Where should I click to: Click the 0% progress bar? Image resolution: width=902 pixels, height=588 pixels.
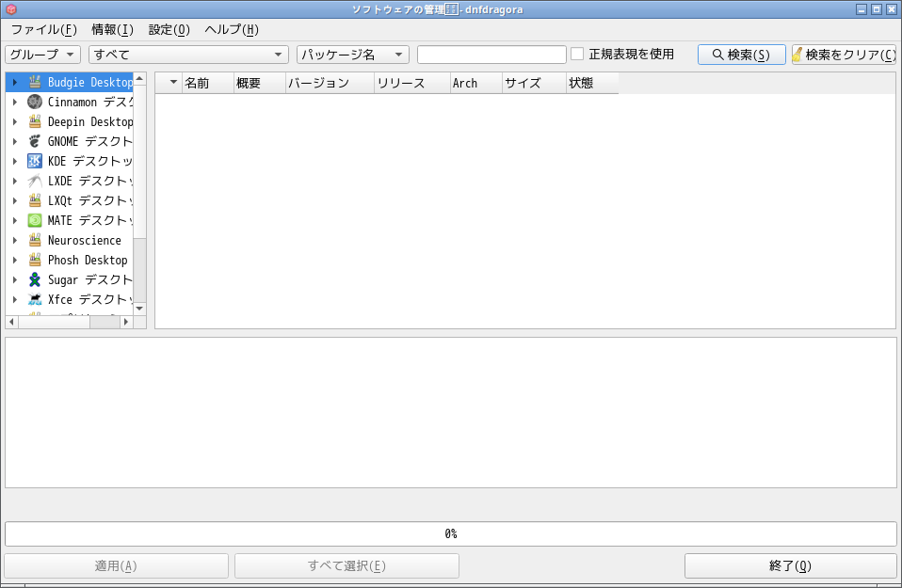coord(451,534)
